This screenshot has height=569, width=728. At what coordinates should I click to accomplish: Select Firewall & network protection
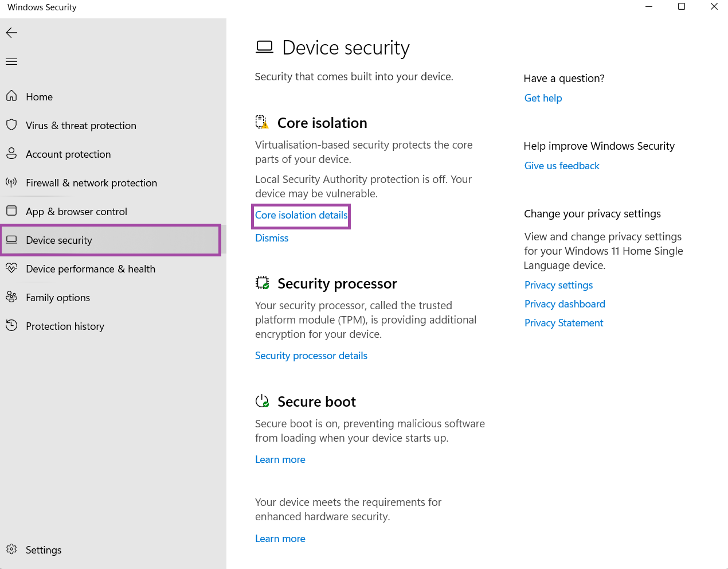click(x=91, y=182)
